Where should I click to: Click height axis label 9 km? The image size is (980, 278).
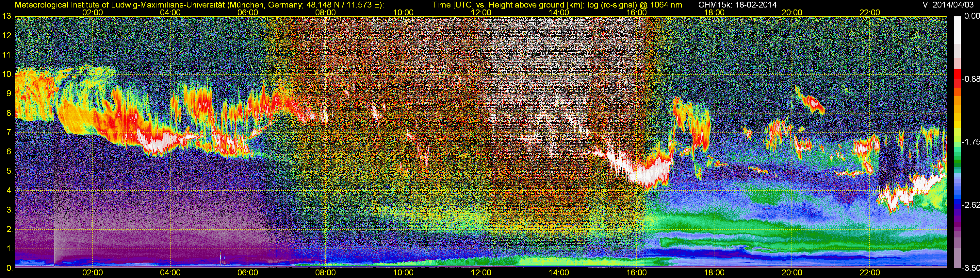tap(9, 94)
